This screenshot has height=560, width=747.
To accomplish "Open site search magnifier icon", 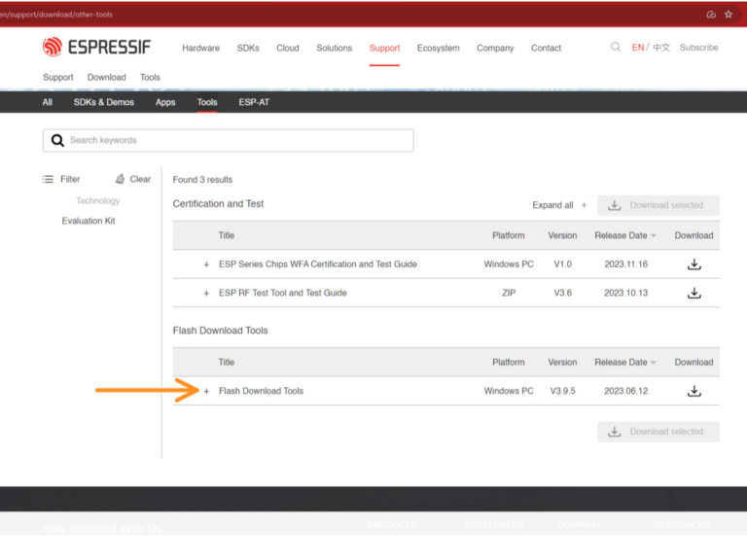I will pos(616,47).
